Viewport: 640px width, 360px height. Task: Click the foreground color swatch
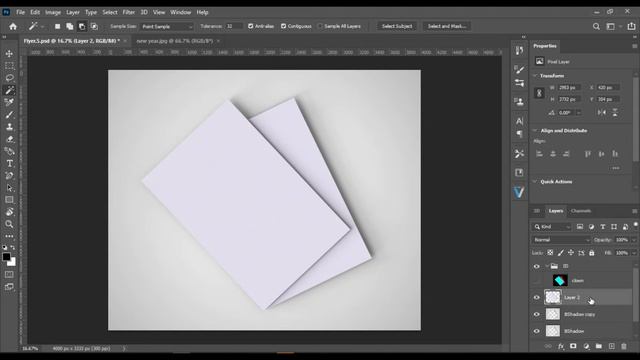(6, 257)
